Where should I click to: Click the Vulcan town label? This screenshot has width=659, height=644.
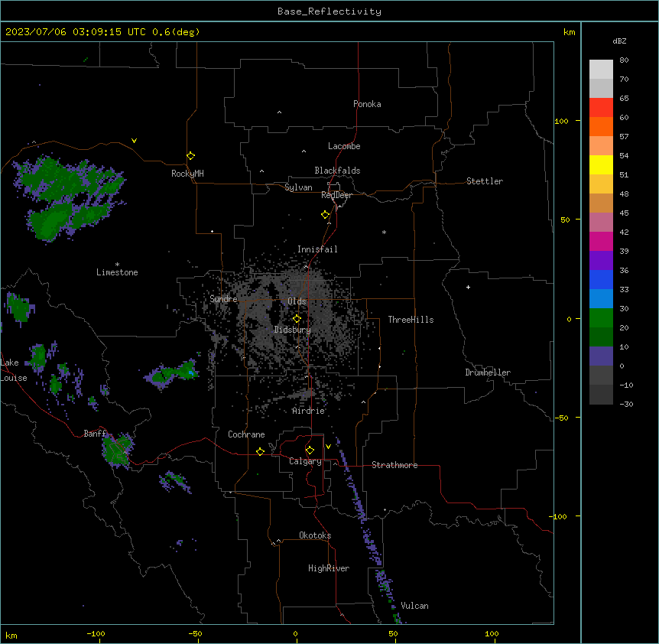[x=415, y=606]
